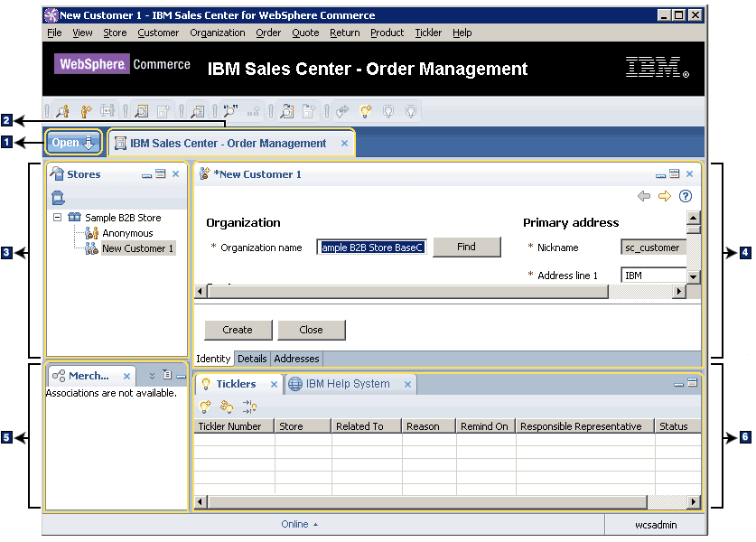Click the Find Return toolbar icon

(x=287, y=111)
